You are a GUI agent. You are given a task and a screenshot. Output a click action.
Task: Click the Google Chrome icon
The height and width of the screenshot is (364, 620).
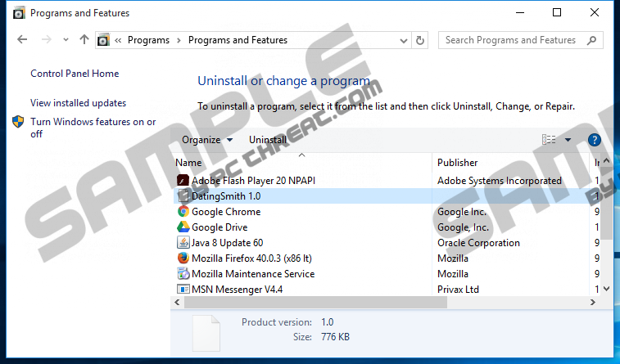pyautogui.click(x=183, y=212)
